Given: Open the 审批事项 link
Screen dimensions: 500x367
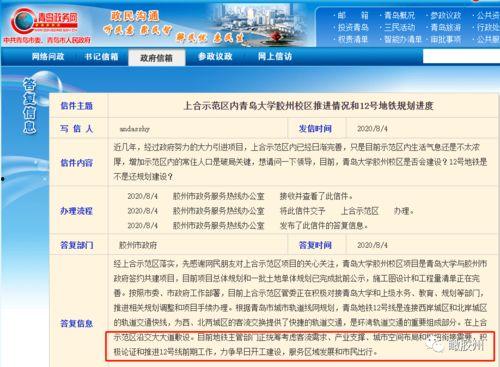Looking at the screenshot, I should (x=445, y=39).
